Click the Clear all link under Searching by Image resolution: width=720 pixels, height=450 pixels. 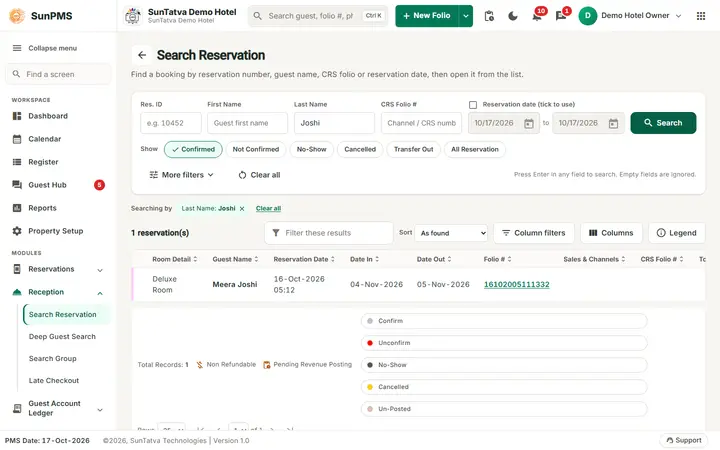tap(268, 208)
